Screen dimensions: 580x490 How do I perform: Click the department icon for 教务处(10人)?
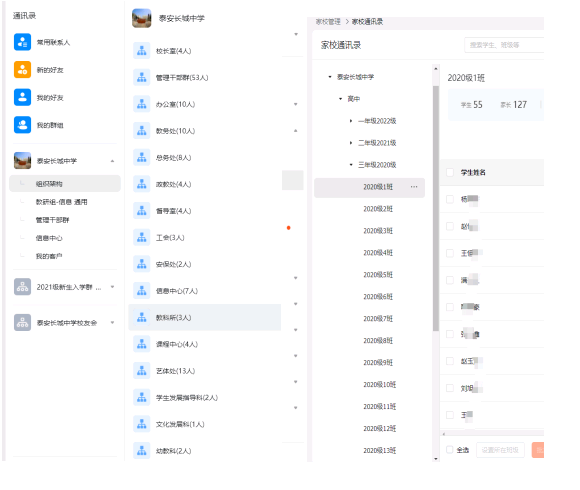(142, 131)
